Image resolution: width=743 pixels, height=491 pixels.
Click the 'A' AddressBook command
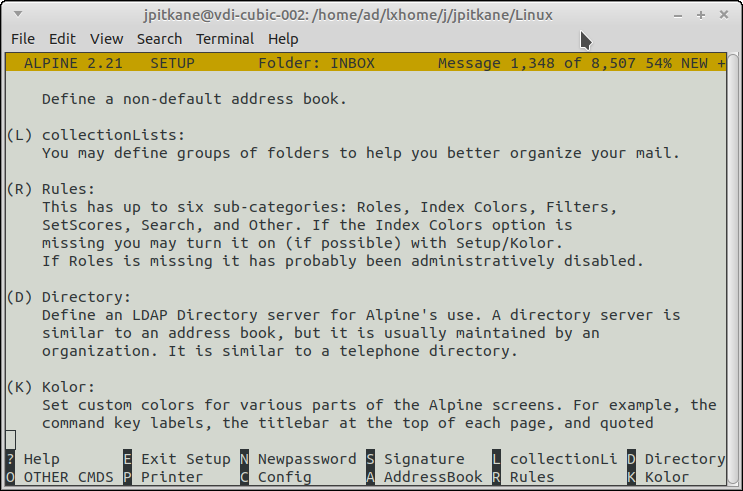pos(424,477)
